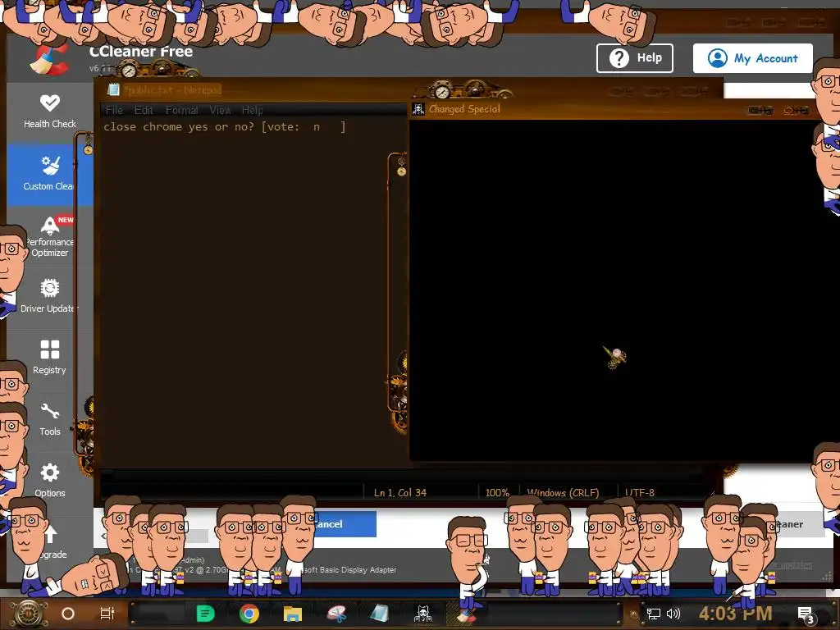Open Notepad Help menu
The height and width of the screenshot is (630, 840).
point(253,111)
